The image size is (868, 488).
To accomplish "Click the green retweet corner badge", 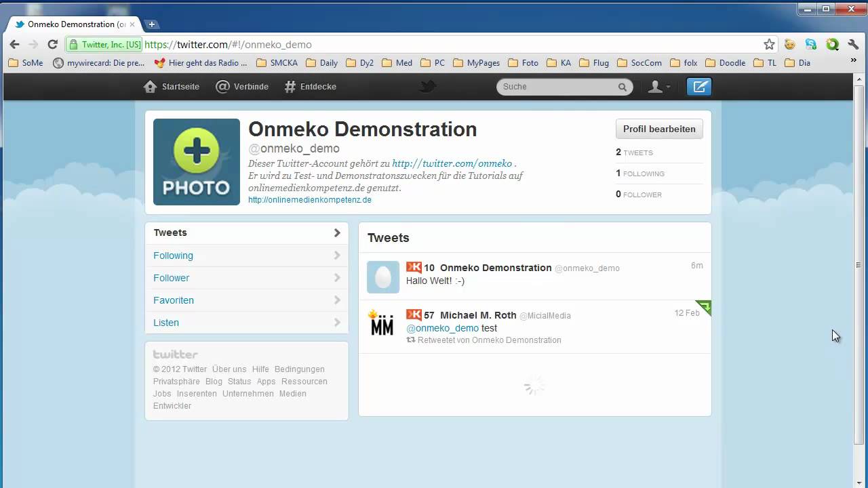I will (x=705, y=307).
